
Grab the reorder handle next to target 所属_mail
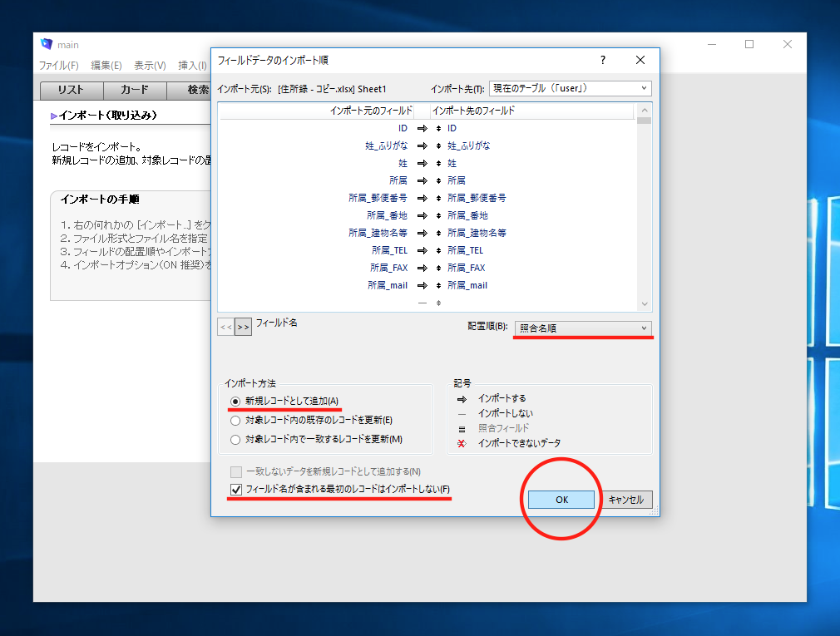438,285
